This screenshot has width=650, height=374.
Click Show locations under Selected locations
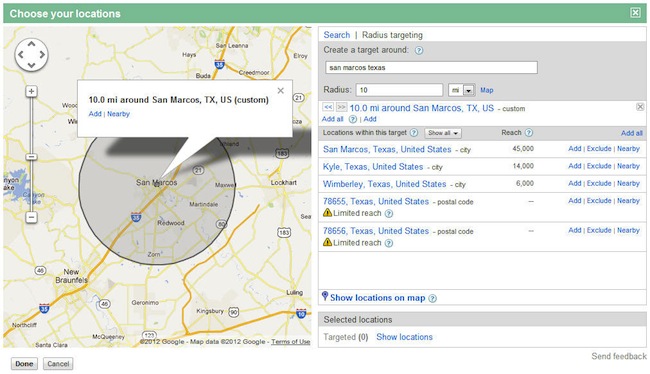(404, 337)
